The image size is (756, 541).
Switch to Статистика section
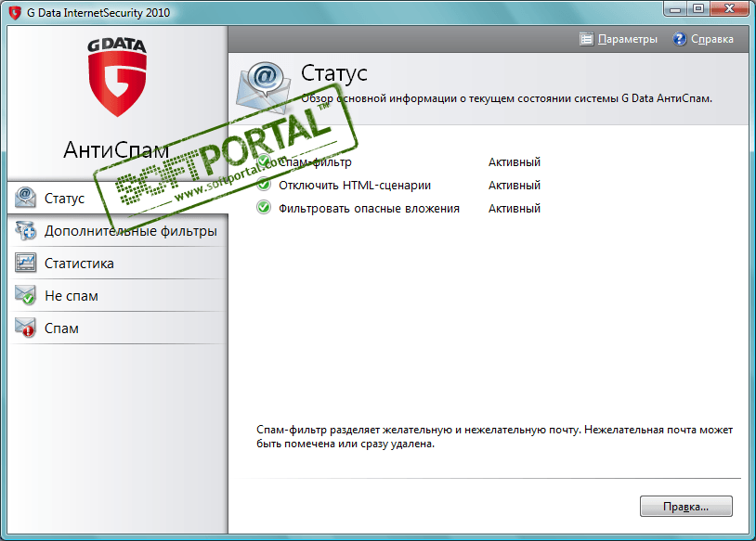pos(118,264)
